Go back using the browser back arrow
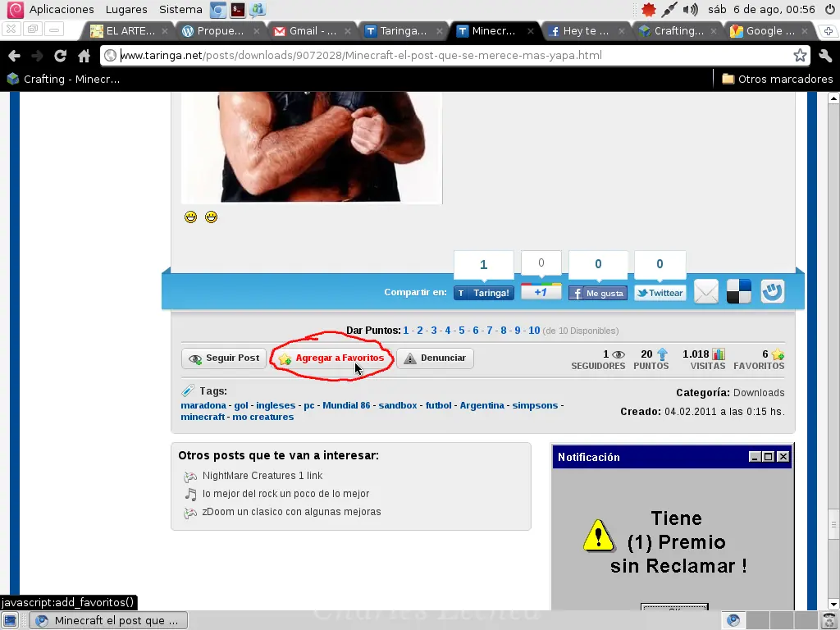Screen dimensions: 840x630 15,56
